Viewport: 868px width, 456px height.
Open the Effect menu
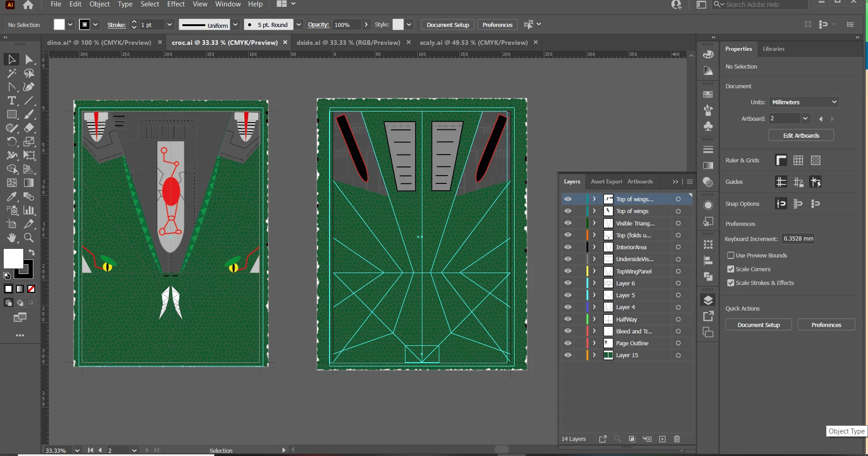point(176,4)
